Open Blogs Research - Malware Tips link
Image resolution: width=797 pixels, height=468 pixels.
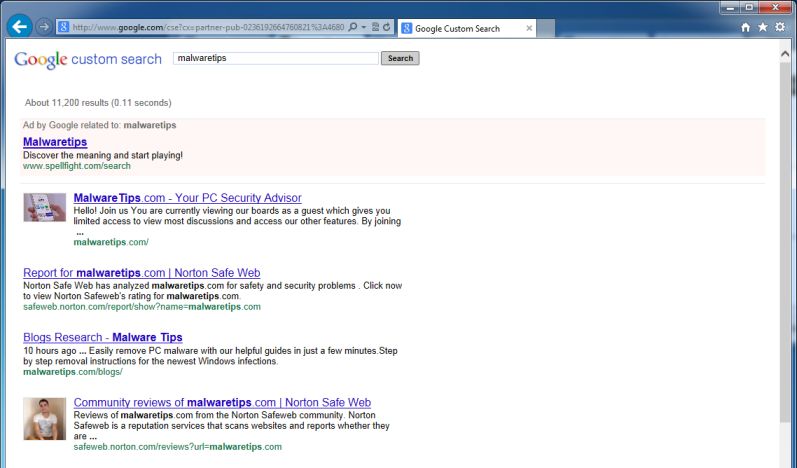pyautogui.click(x=103, y=337)
